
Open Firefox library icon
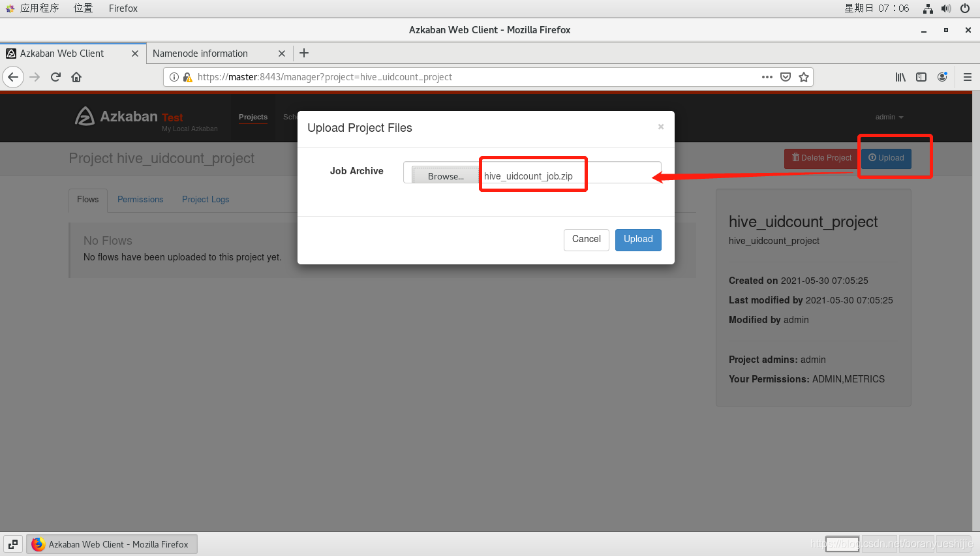point(900,77)
